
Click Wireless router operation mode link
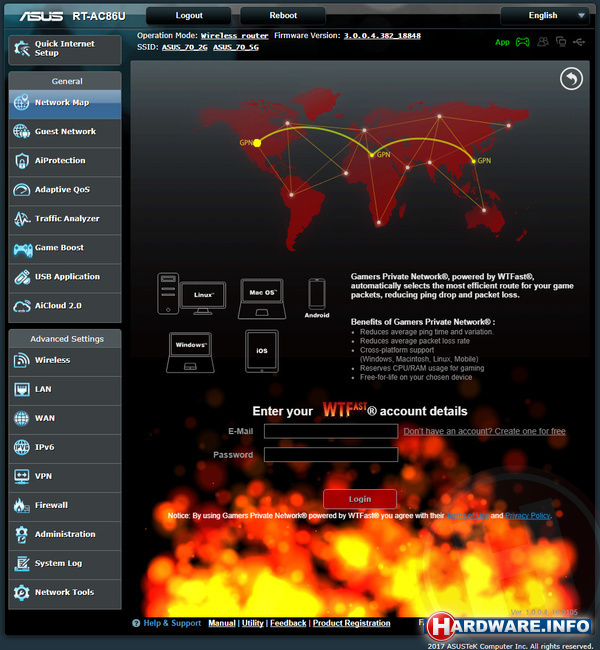[235, 36]
